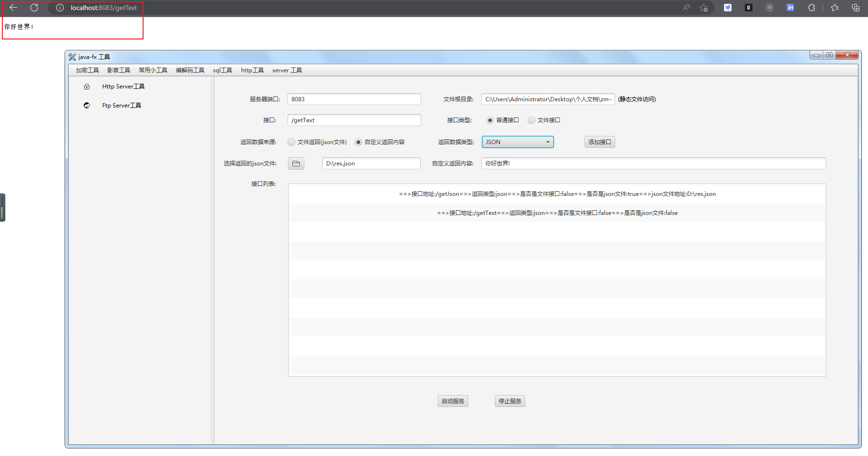Reload the localhost page

point(34,8)
